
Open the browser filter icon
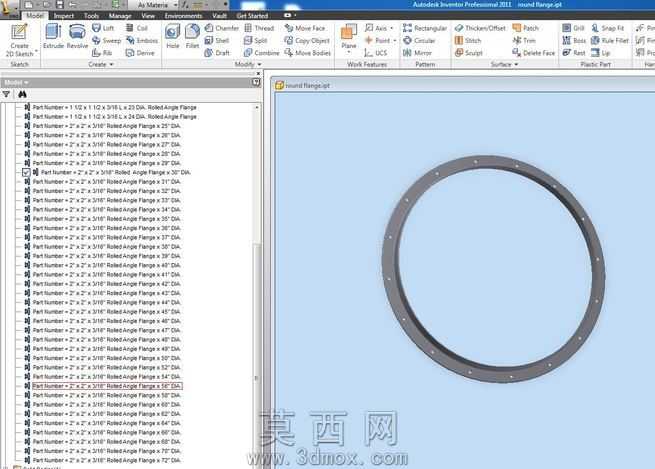(6, 94)
